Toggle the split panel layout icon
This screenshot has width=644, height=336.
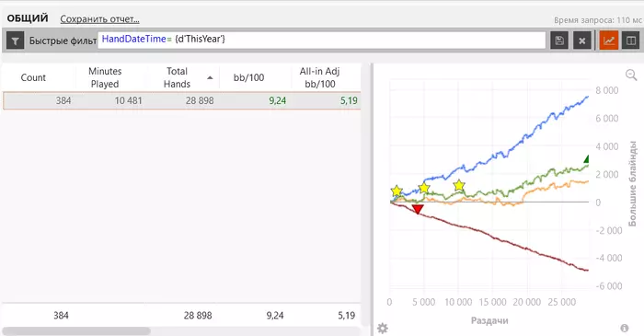631,41
